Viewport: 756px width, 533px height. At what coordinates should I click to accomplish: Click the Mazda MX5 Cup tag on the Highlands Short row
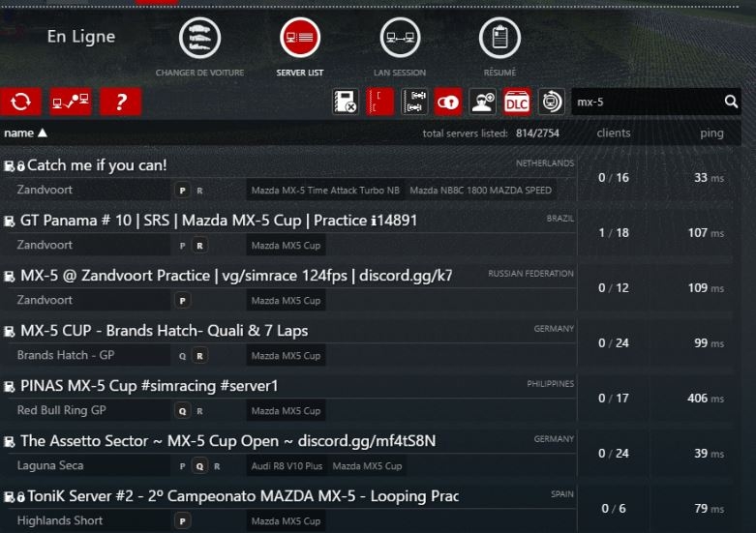click(286, 521)
